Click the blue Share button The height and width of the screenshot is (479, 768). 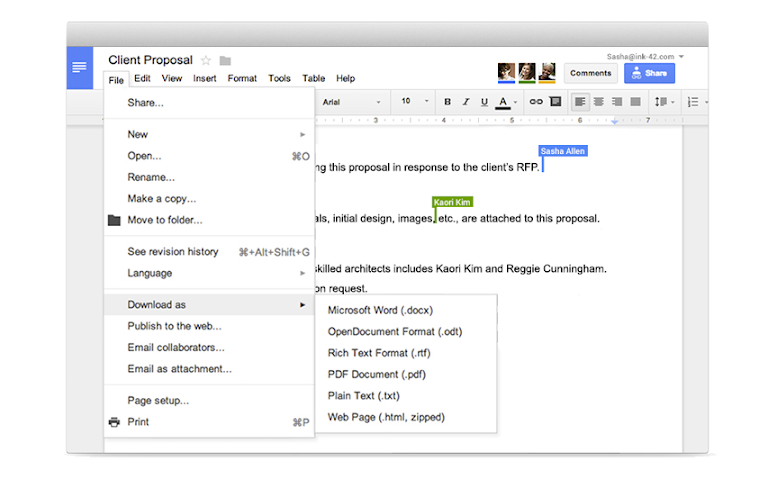pyautogui.click(x=649, y=73)
